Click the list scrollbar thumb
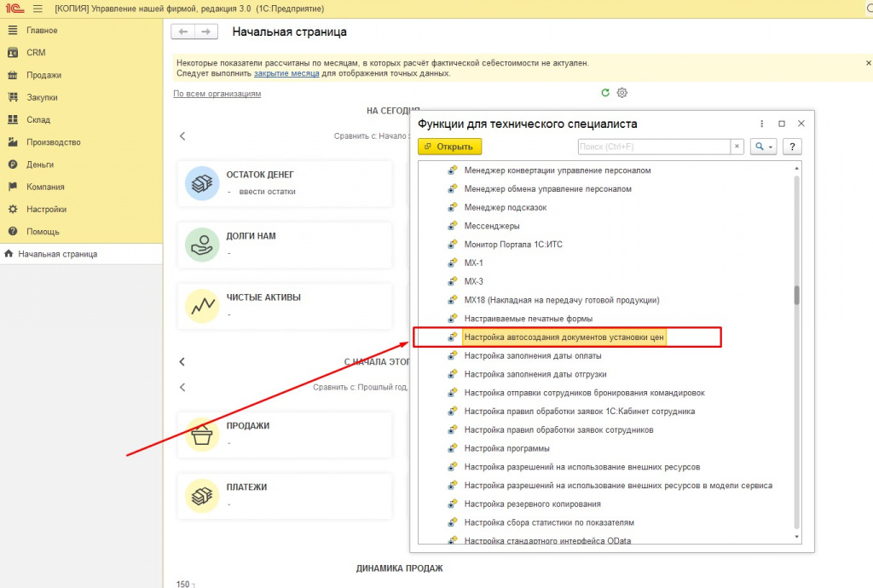The width and height of the screenshot is (873, 588). [x=797, y=296]
